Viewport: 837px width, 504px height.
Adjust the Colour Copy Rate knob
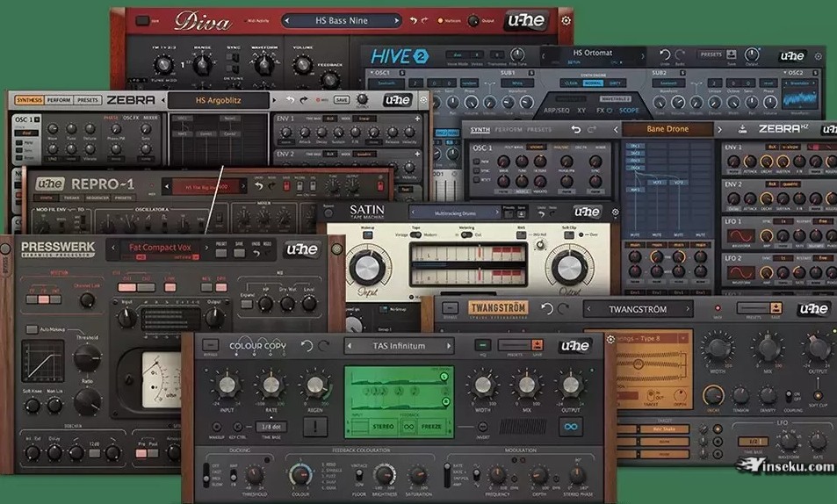(271, 385)
